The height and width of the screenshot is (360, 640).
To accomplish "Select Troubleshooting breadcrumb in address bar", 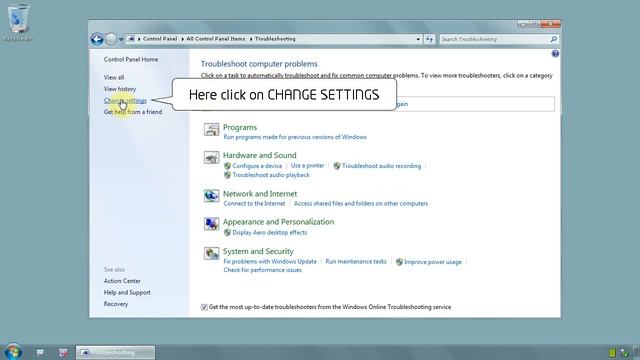I will [x=275, y=39].
